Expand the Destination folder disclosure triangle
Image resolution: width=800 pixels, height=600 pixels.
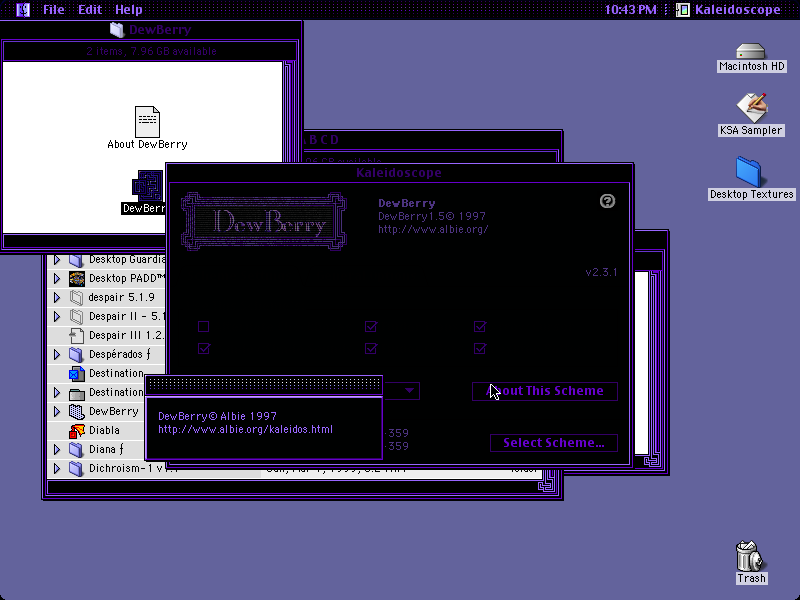57,392
